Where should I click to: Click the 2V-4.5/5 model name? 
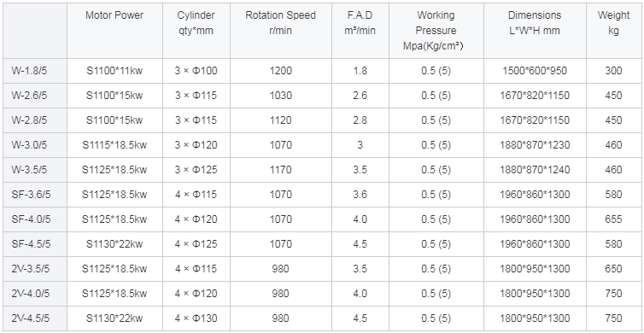tap(31, 318)
